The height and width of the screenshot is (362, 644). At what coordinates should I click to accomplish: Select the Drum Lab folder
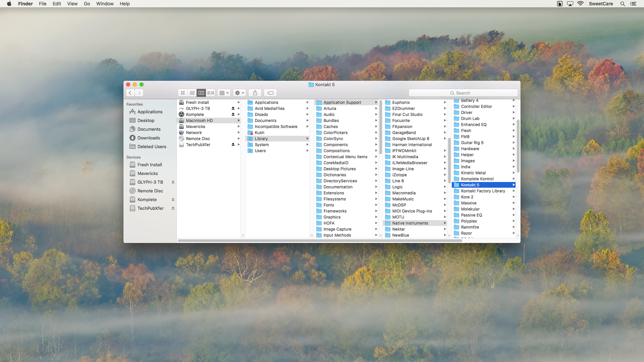click(x=484, y=119)
